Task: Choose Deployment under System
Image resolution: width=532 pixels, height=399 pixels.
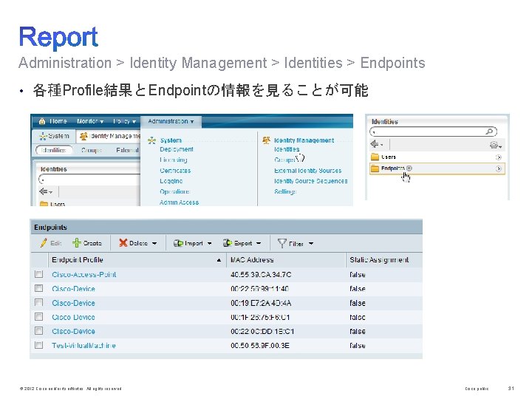Action: point(177,149)
